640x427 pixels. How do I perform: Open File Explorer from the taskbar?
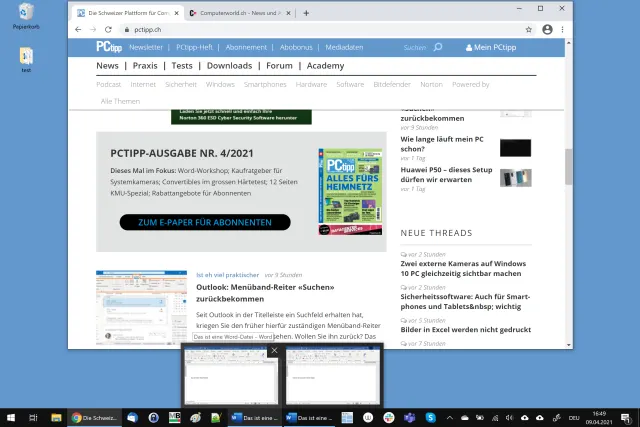coord(56,418)
